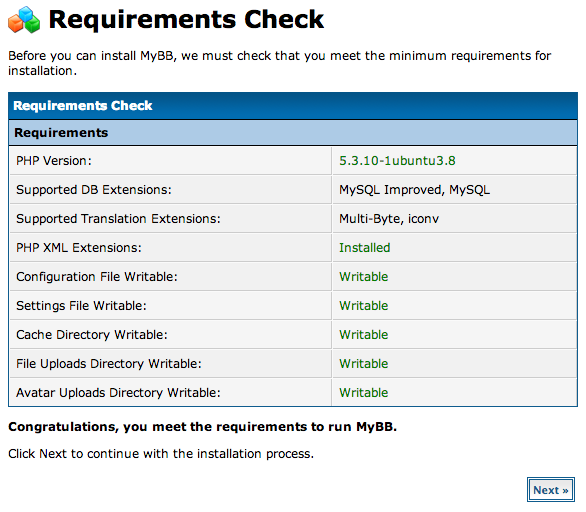Click the Next » button
The width and height of the screenshot is (586, 512).
550,490
